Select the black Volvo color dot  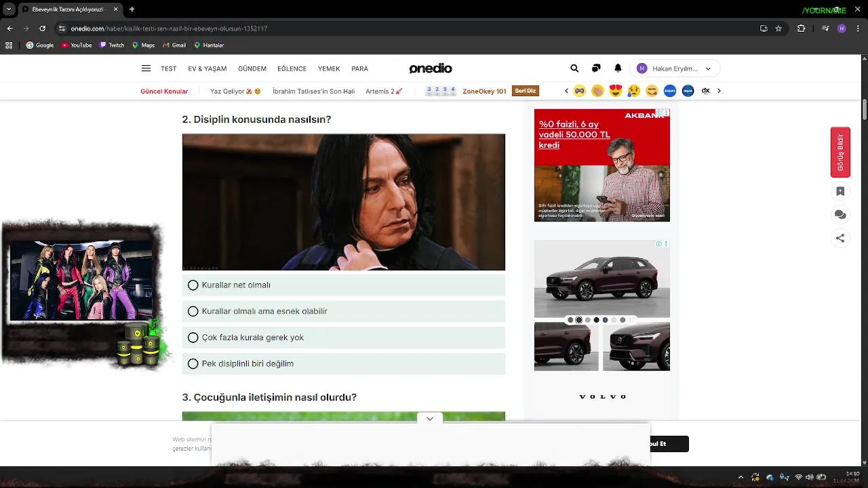[x=596, y=320]
